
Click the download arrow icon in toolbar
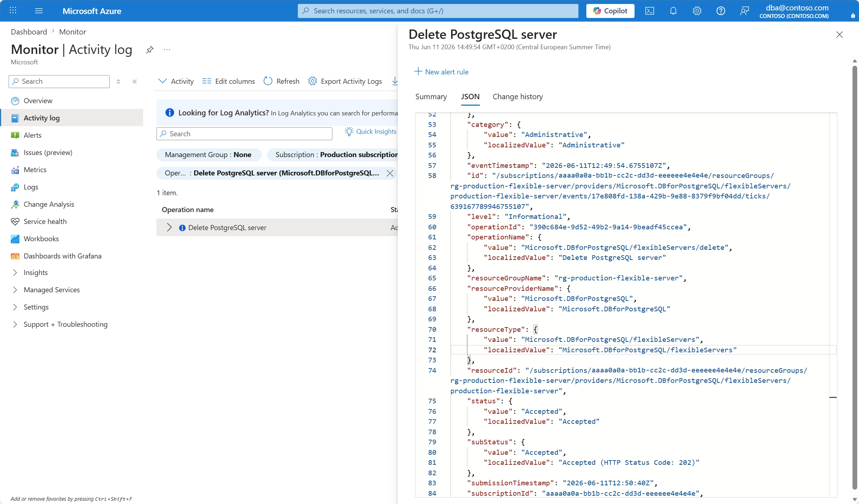(x=395, y=81)
